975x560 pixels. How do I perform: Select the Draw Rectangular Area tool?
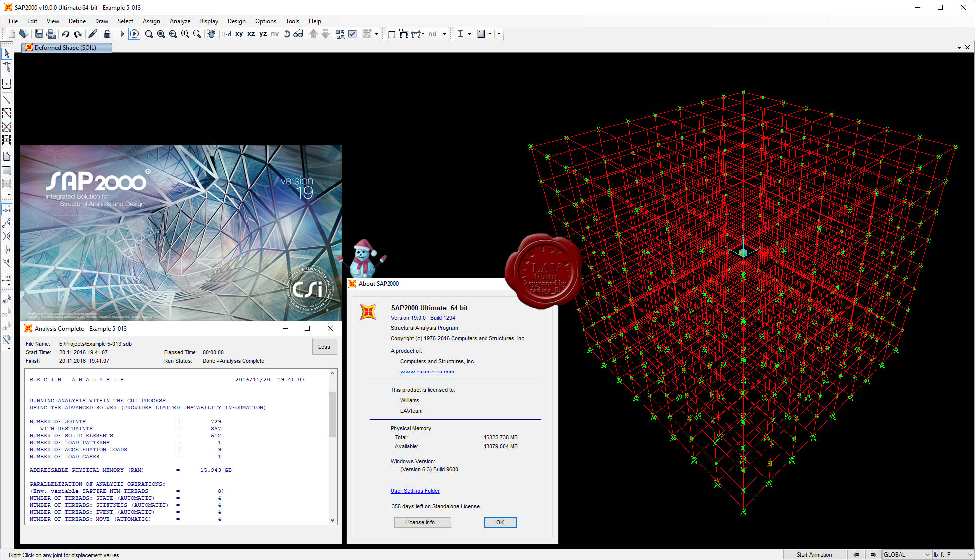pos(7,170)
